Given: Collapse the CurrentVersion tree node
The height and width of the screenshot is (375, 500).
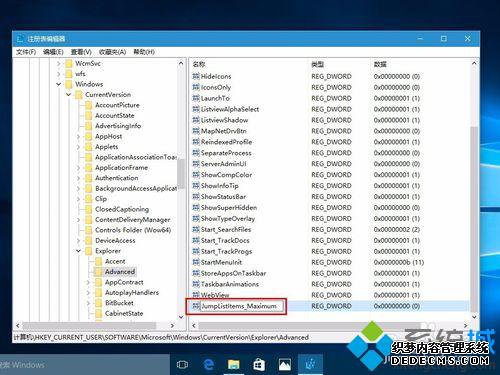Looking at the screenshot, I should tap(68, 95).
